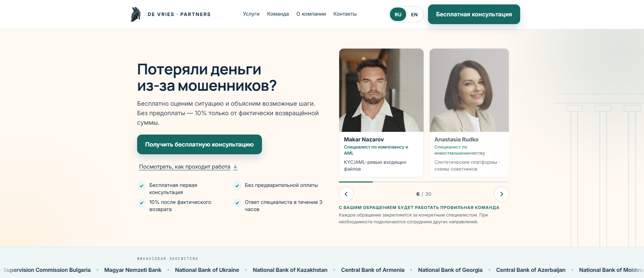Open Anastasia Rudko's photo

(x=469, y=90)
